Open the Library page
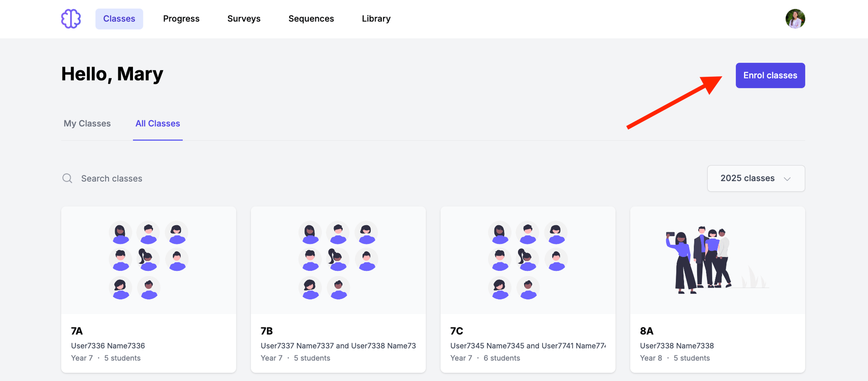The height and width of the screenshot is (381, 868). pyautogui.click(x=376, y=19)
